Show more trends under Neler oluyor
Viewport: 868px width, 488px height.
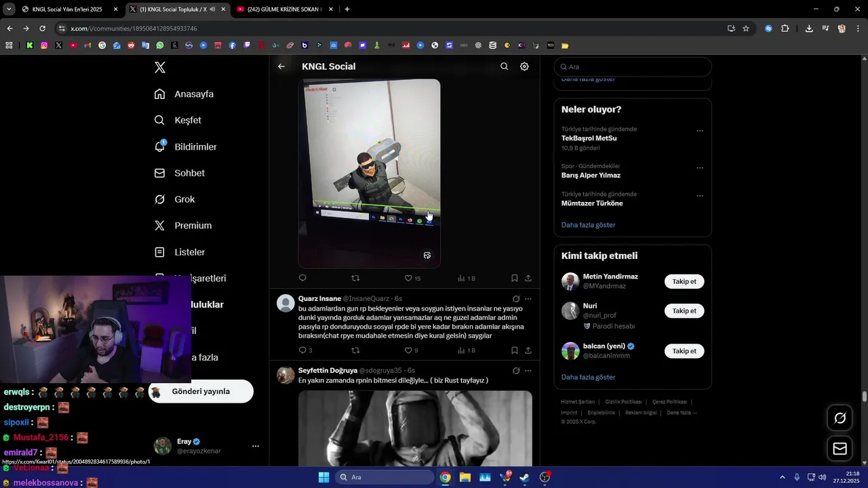click(x=589, y=225)
